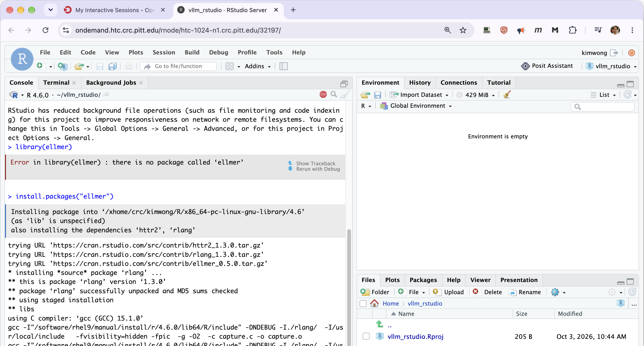644x346 pixels.
Task: Open the 429 MiB memory usage dropdown
Action: click(476, 95)
